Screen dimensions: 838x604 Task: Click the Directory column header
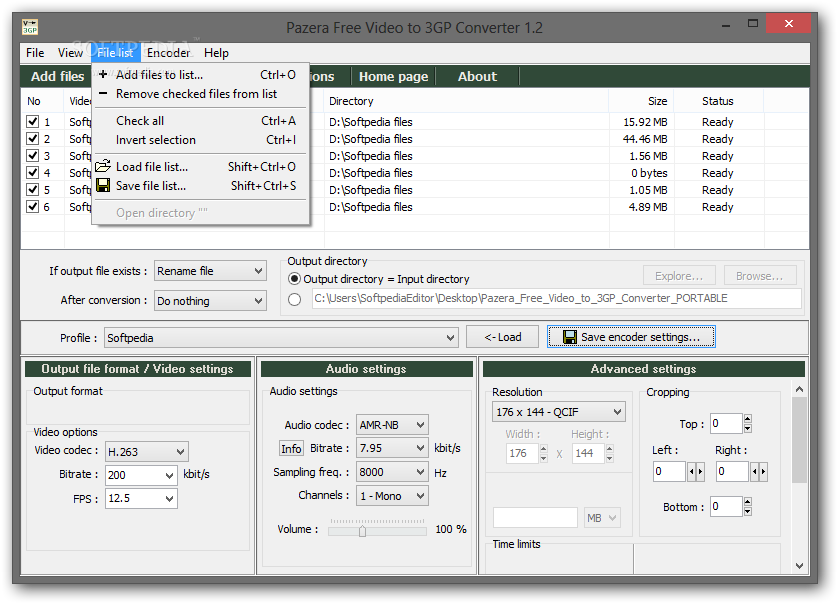coord(466,101)
